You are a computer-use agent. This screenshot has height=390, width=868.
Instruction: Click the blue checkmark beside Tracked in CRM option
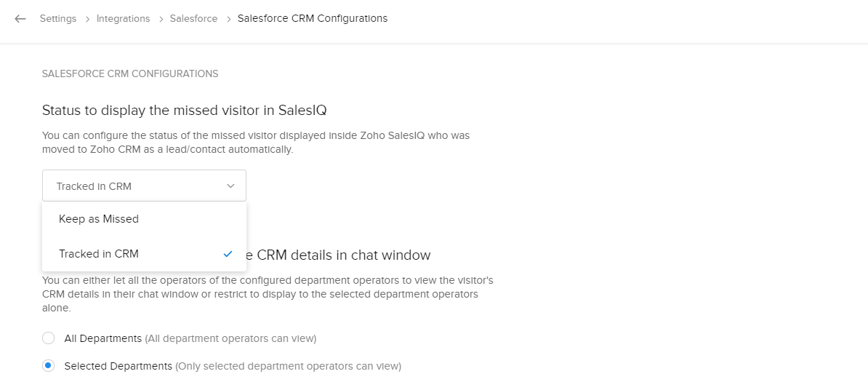click(228, 254)
